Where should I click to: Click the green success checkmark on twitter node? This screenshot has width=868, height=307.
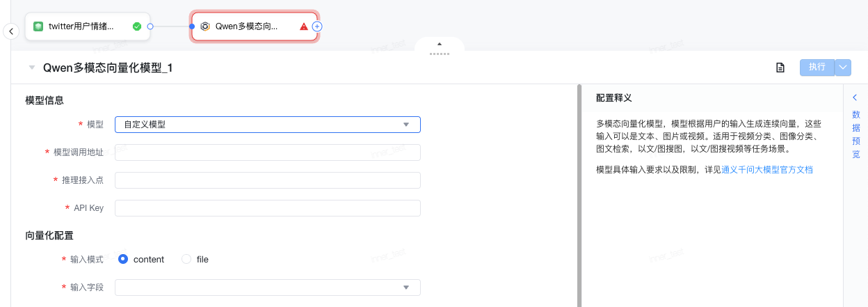point(137,26)
